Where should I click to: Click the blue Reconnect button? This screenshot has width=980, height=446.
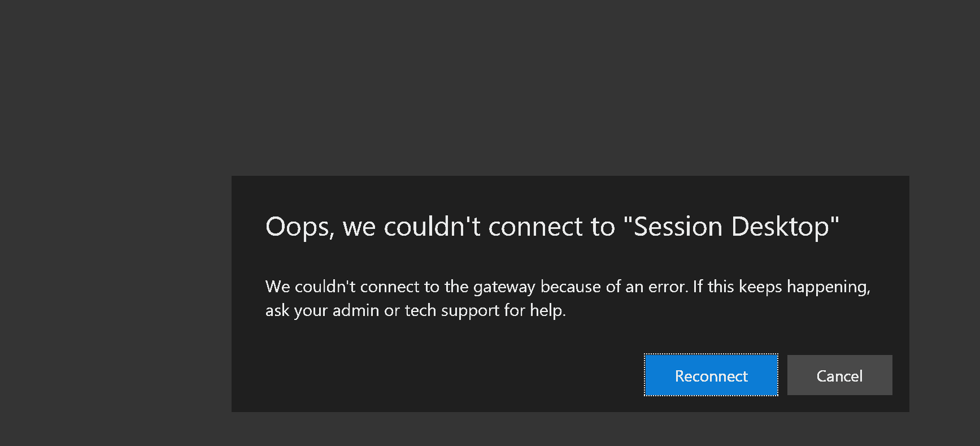pyautogui.click(x=711, y=375)
